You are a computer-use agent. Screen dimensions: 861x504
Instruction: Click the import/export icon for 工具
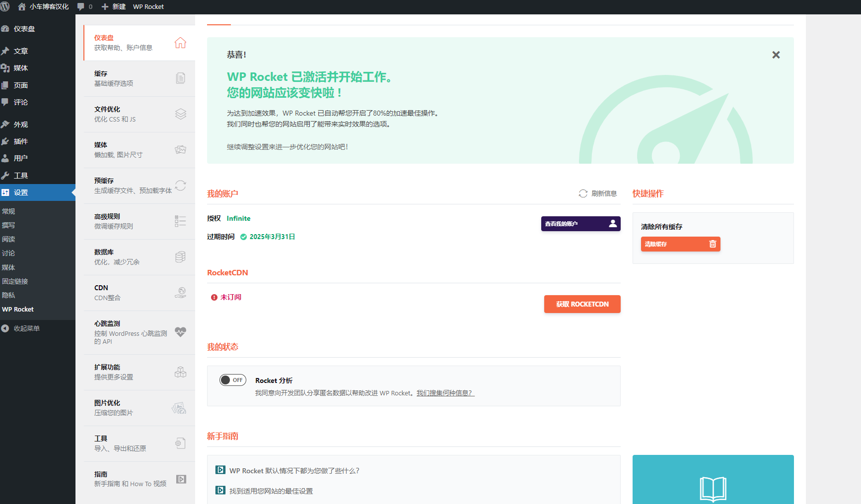181,443
